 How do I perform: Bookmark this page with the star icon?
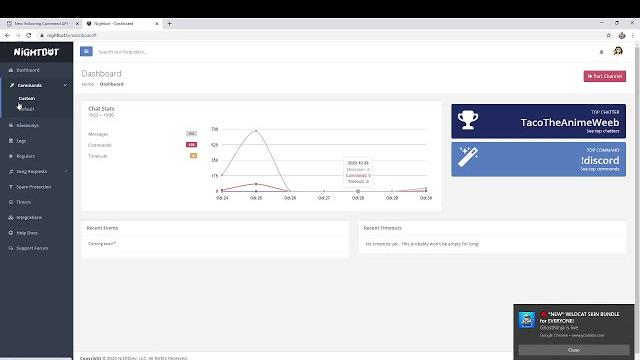(x=608, y=36)
